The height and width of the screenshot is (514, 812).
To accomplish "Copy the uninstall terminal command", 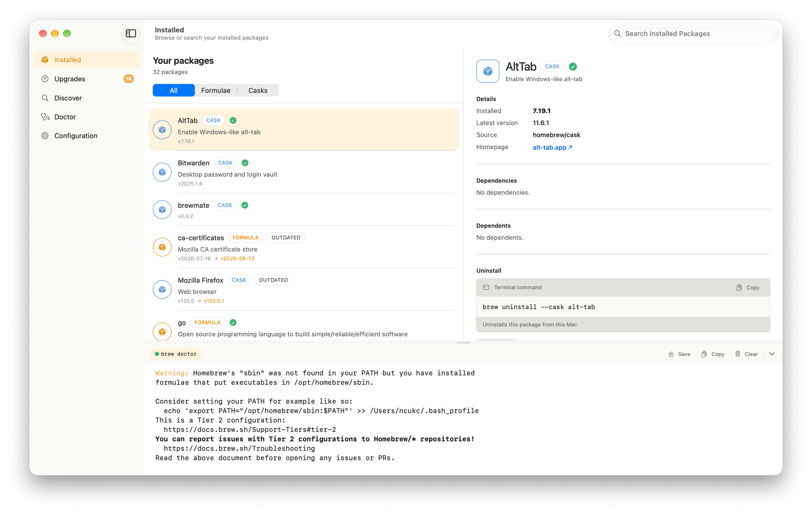I will [x=748, y=288].
